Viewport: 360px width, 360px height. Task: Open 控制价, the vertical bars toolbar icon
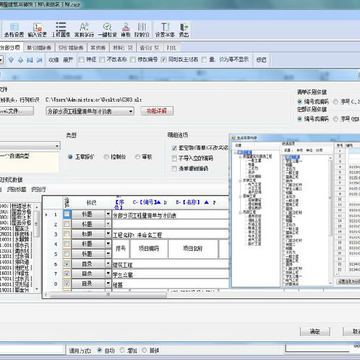point(142,27)
